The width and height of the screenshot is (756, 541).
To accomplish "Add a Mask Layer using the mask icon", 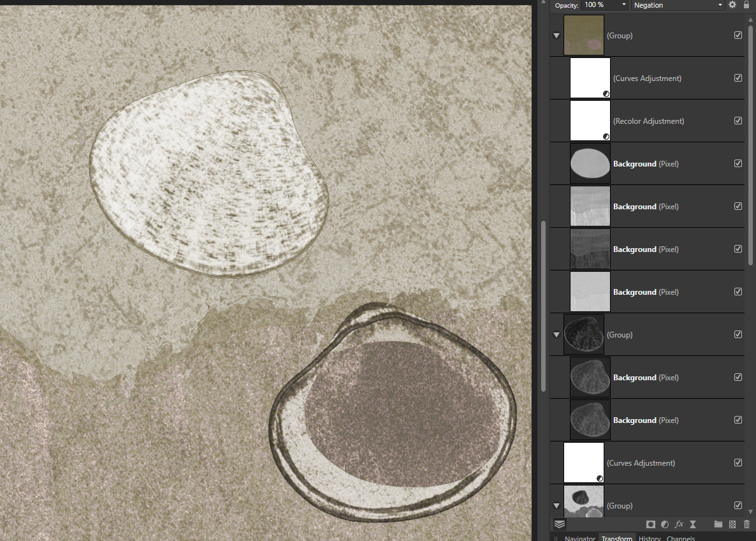I will (x=650, y=524).
